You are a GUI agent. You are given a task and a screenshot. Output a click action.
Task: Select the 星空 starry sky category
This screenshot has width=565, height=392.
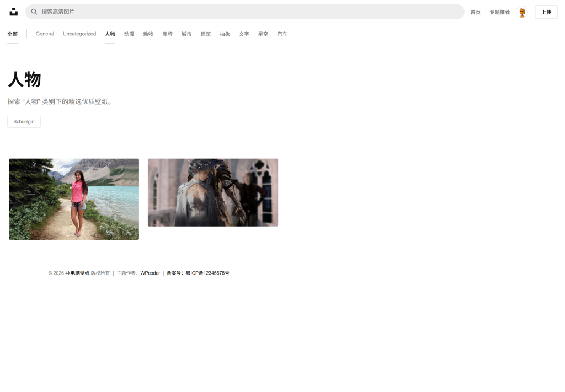tap(263, 34)
